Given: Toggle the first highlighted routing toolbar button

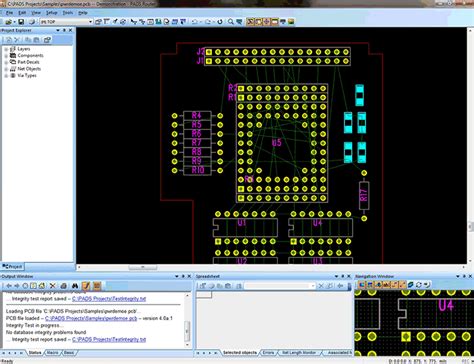Looking at the screenshot, I should click(250, 22).
